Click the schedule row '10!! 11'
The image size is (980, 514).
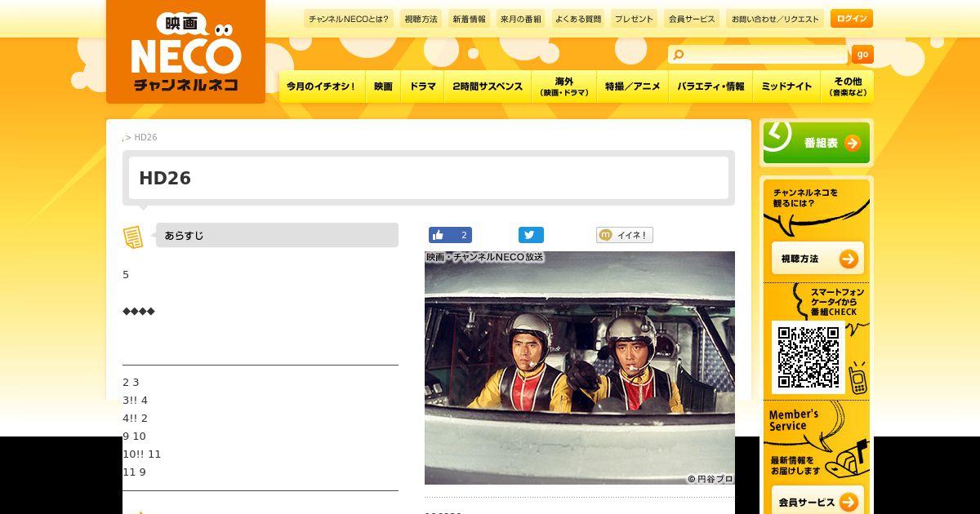pos(142,454)
